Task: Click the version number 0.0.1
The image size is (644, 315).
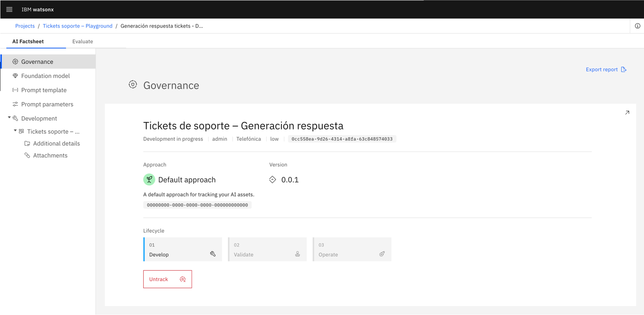Action: [x=290, y=180]
